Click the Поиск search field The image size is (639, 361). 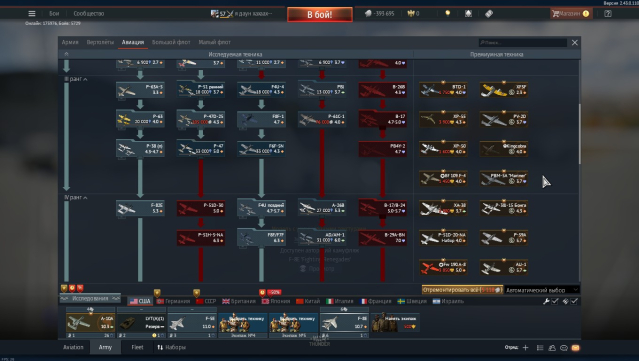(x=523, y=42)
